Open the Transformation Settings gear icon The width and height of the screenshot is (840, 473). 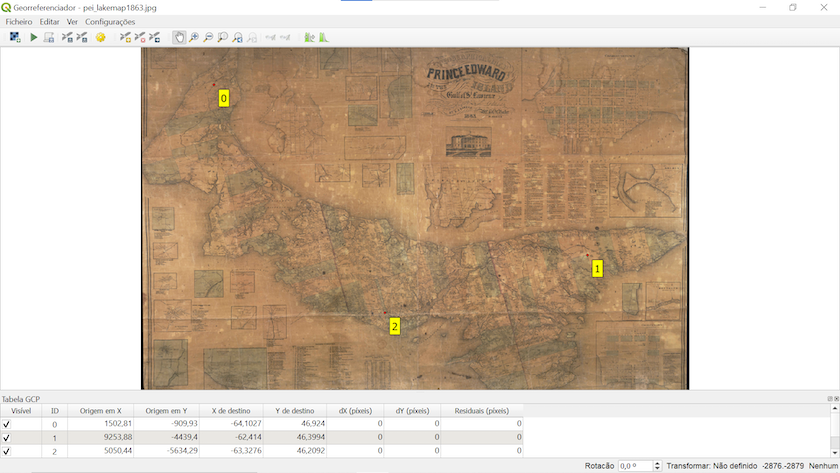coord(101,37)
